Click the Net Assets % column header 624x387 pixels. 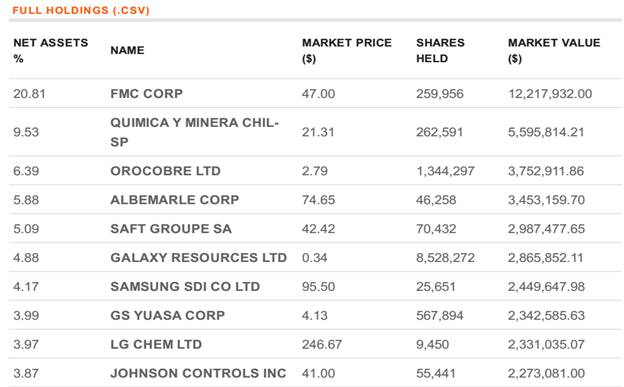pyautogui.click(x=51, y=50)
